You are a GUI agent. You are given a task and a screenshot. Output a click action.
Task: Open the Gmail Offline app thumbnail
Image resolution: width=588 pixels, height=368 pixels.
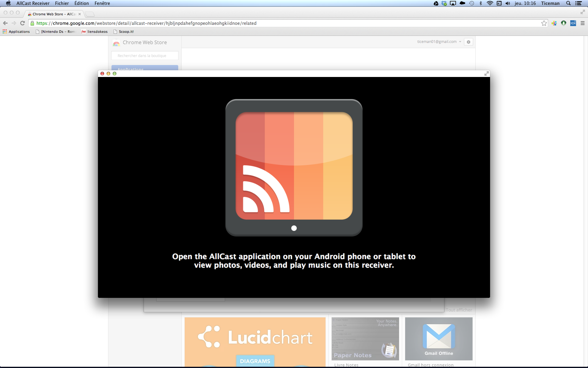(439, 339)
